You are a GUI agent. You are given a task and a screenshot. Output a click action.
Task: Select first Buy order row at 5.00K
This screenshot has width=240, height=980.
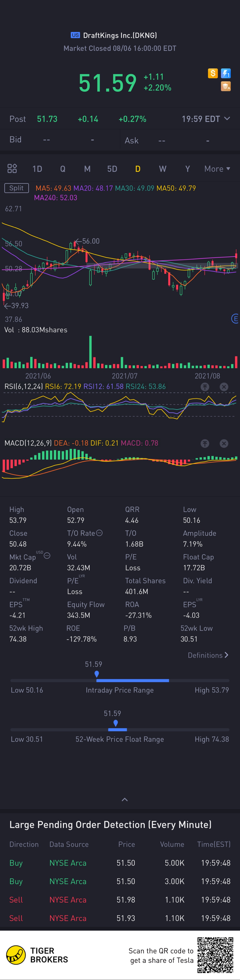120,863
